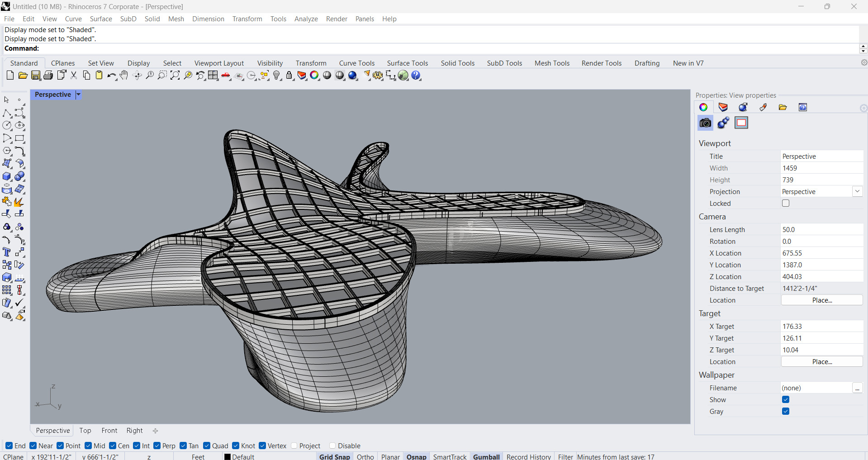Click the Lens Length value field
The image size is (868, 460).
[822, 230]
